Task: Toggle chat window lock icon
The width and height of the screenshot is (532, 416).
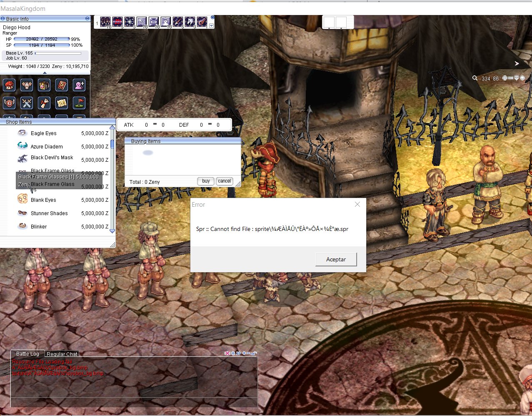Action: click(x=255, y=353)
